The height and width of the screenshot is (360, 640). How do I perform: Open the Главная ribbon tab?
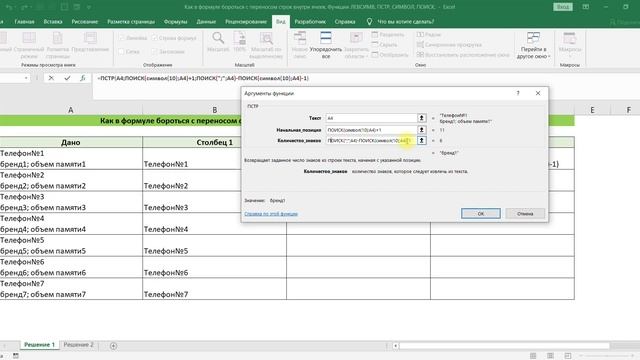click(24, 22)
